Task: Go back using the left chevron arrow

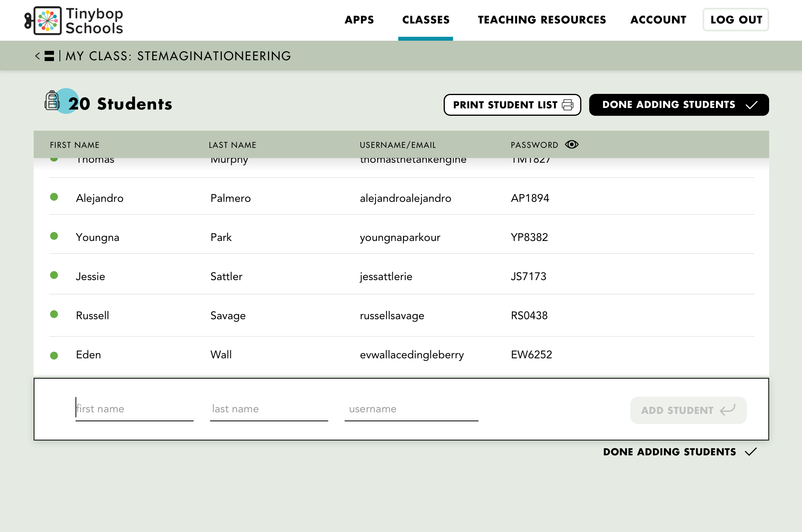Action: coord(38,56)
